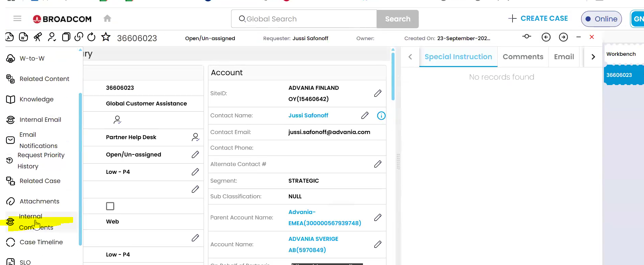Screen dimensions: 644x265
Task: Edit the Open/Un-assigned status pencil
Action: 195,154
